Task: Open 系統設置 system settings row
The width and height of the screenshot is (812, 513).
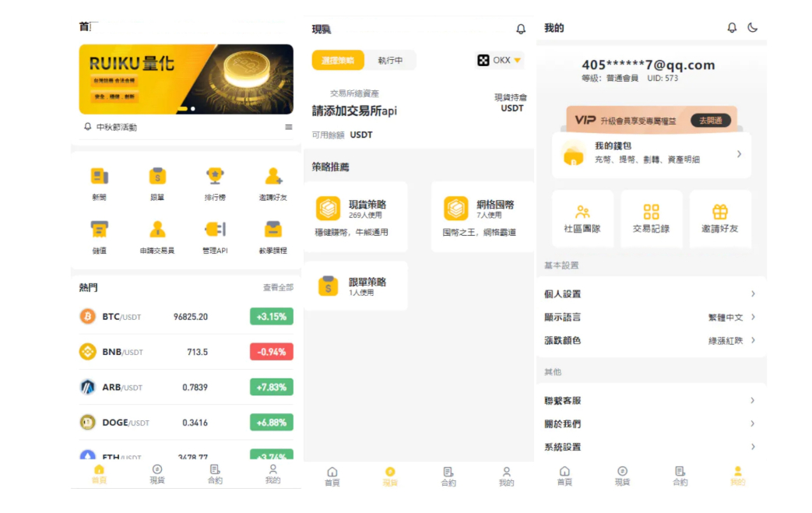Action: tap(650, 447)
